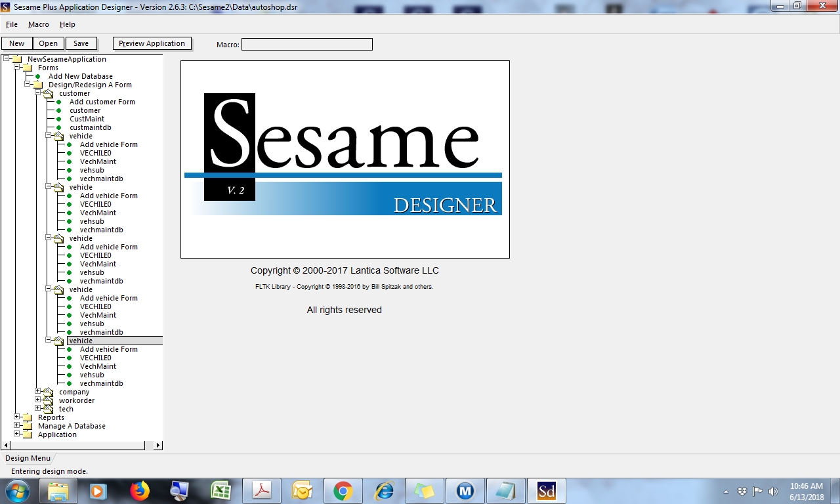The width and height of the screenshot is (840, 504).
Task: Open Sticky Notes from the taskbar
Action: (424, 491)
